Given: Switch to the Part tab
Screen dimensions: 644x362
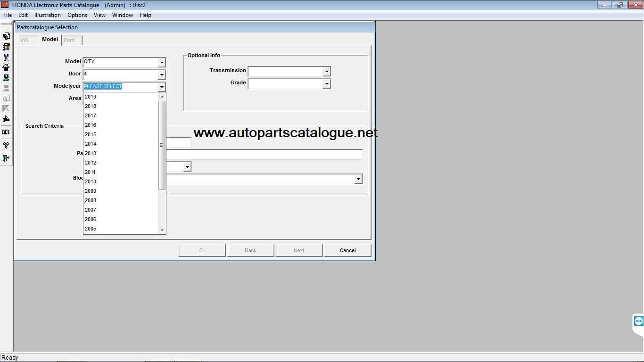Looking at the screenshot, I should coord(72,40).
